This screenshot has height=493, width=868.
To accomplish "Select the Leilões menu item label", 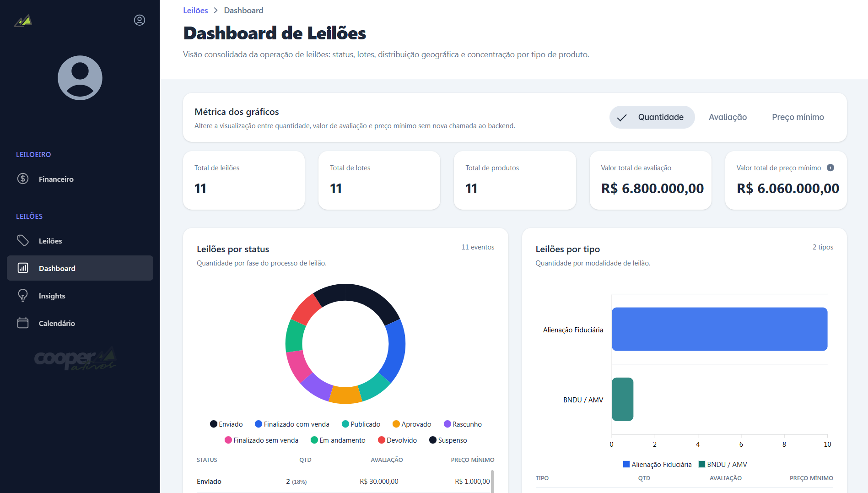I will pos(50,241).
